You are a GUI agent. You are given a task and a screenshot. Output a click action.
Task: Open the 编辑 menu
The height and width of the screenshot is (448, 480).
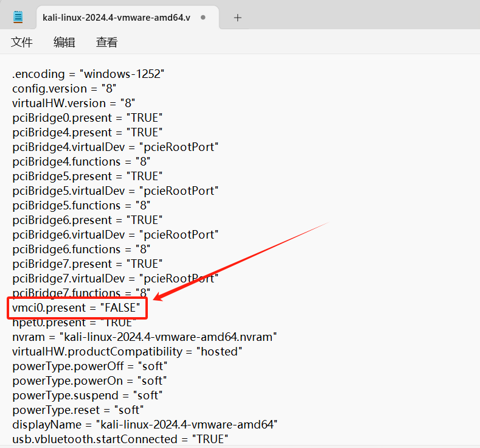64,42
